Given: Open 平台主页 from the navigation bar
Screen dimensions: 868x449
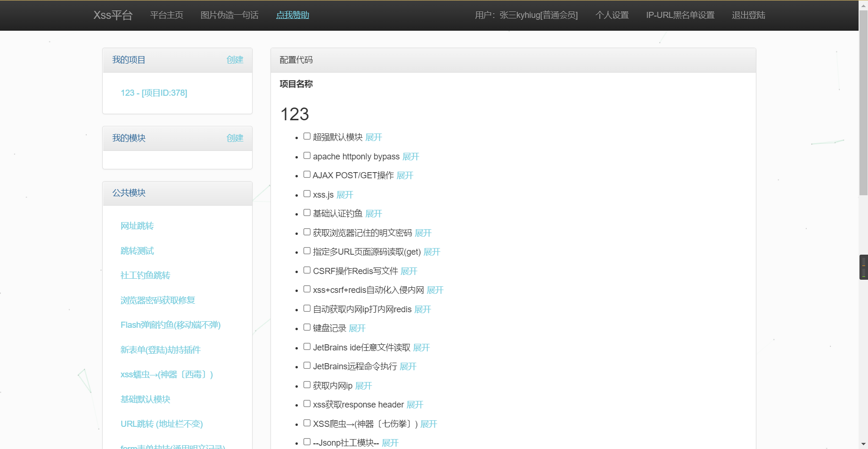Looking at the screenshot, I should pyautogui.click(x=166, y=15).
